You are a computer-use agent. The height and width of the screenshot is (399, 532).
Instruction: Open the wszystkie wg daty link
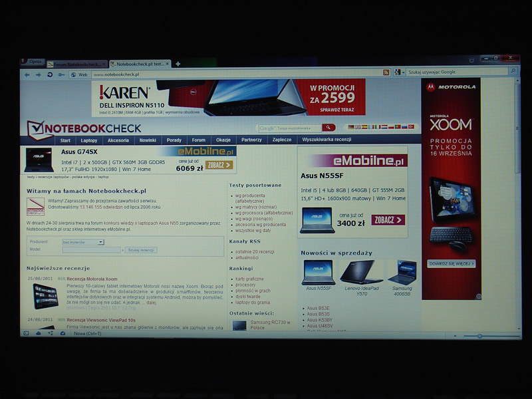253,230
